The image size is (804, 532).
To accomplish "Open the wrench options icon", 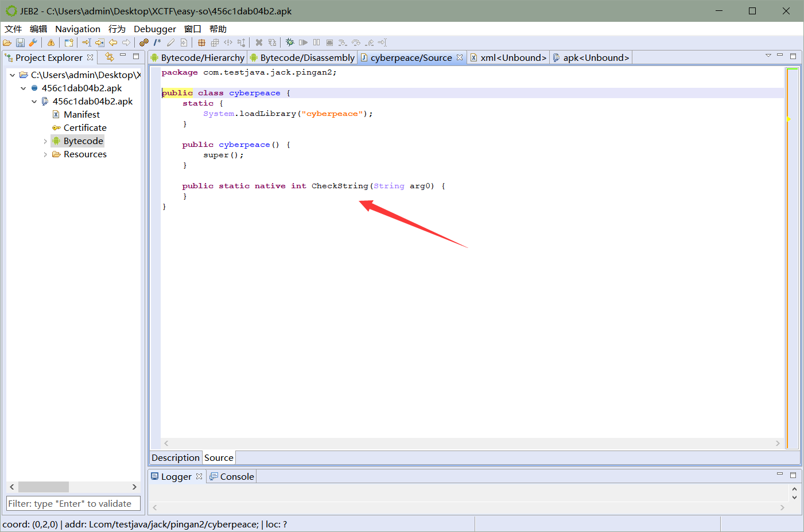I will click(x=33, y=42).
